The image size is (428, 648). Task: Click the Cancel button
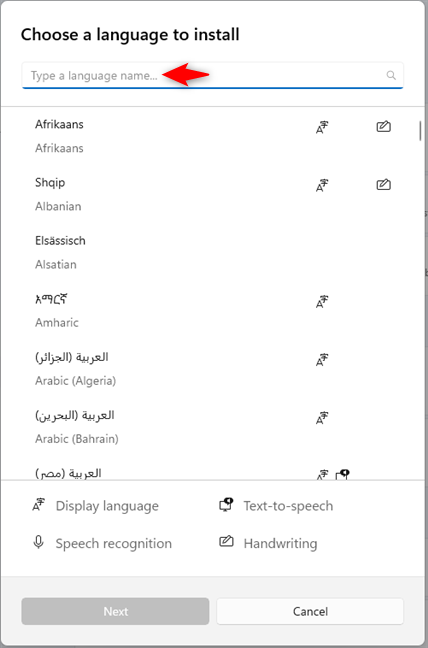pyautogui.click(x=310, y=611)
